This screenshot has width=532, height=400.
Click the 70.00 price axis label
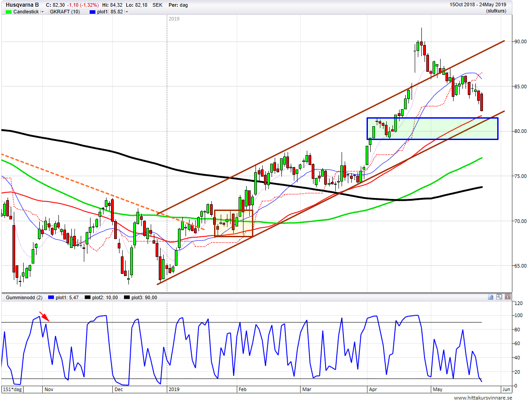(520, 221)
